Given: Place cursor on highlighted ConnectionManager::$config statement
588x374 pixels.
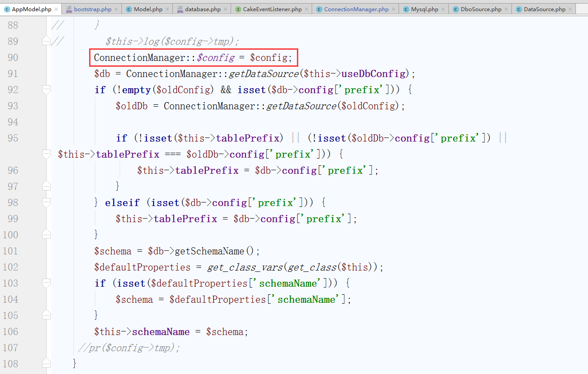Looking at the screenshot, I should pos(193,57).
